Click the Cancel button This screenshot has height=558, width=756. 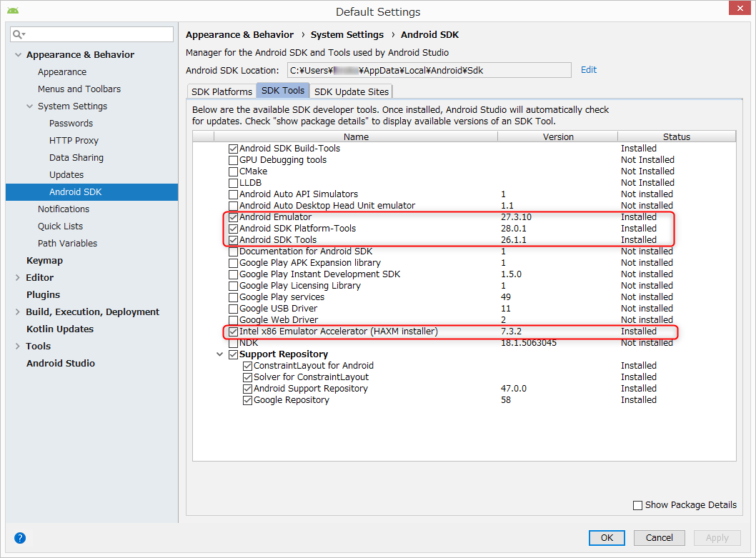pyautogui.click(x=659, y=538)
